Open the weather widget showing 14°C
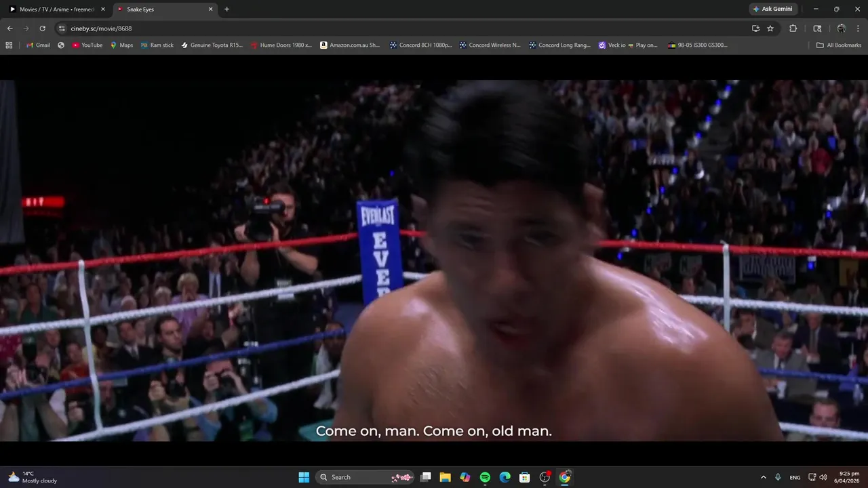Viewport: 868px width, 488px height. [33, 477]
